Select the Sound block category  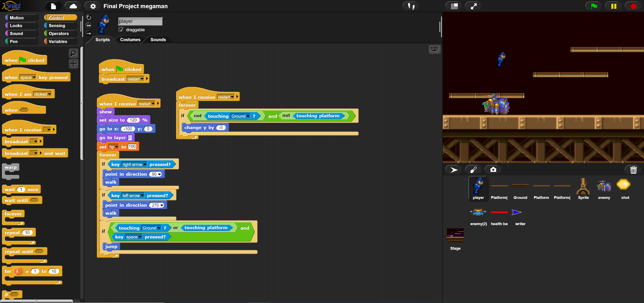[x=21, y=33]
